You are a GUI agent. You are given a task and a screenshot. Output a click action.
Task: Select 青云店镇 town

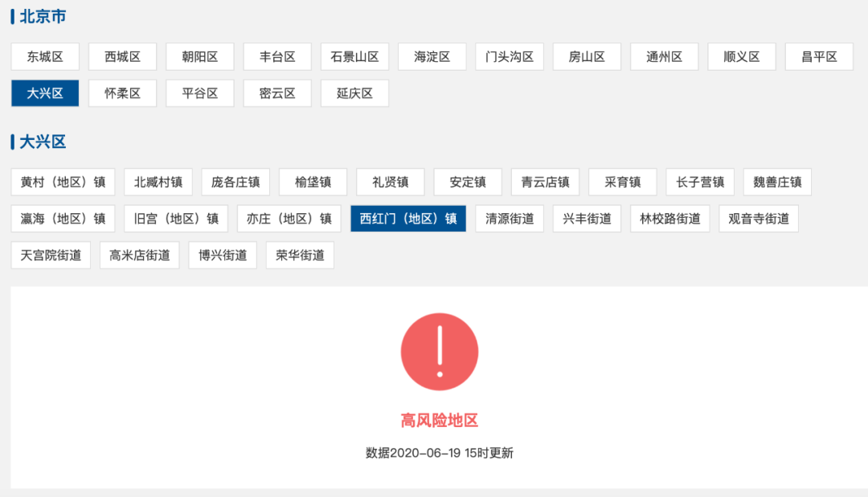545,183
